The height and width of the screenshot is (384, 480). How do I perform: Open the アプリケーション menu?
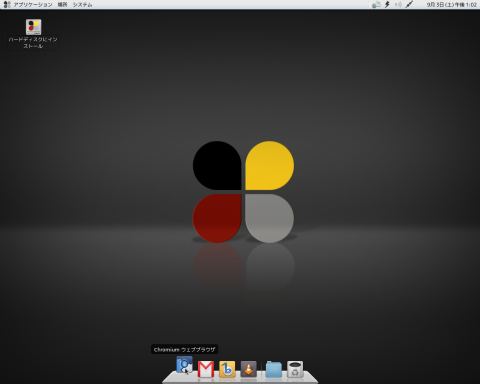[x=33, y=5]
